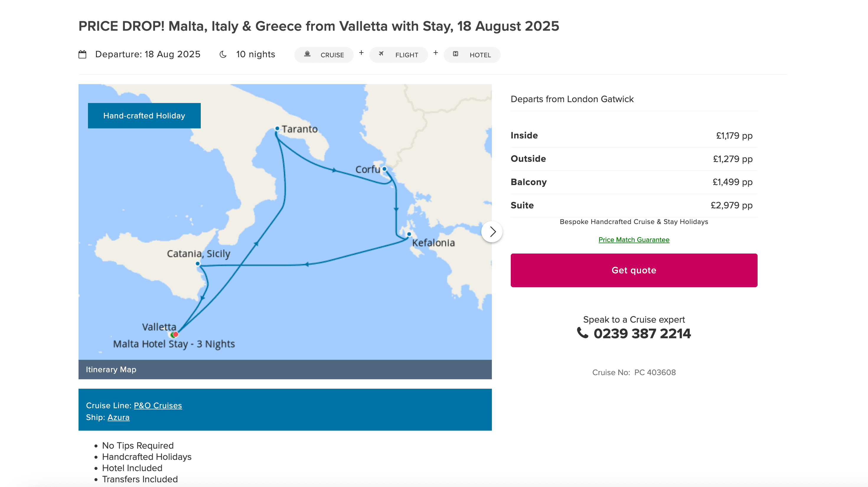868x487 pixels.
Task: Advance to the next itinerary image with the arrow
Action: click(x=492, y=232)
